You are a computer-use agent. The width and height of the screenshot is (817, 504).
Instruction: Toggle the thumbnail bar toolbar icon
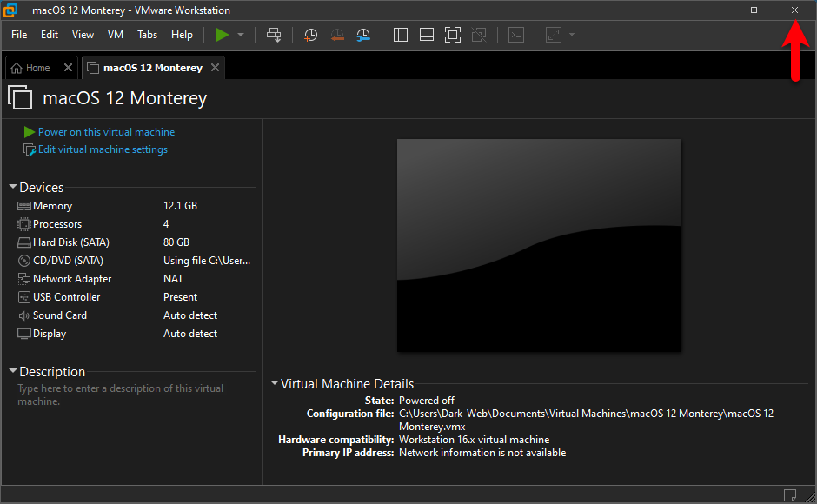427,35
